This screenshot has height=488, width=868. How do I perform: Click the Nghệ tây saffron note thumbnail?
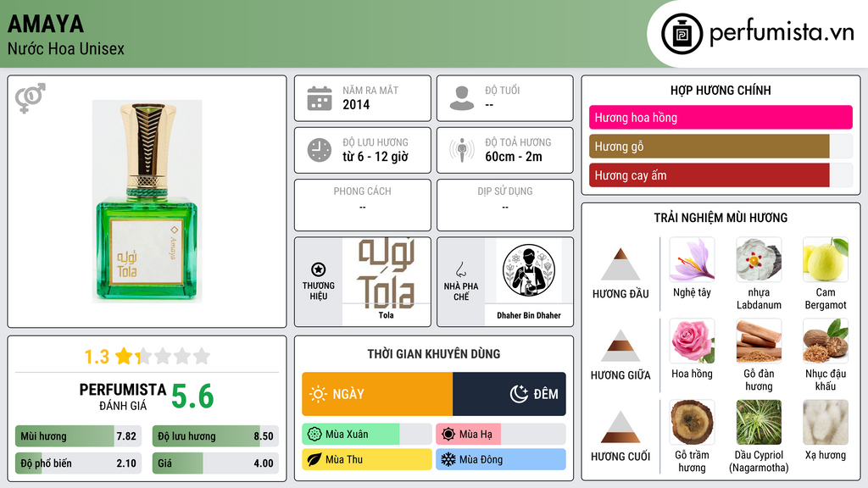692,260
